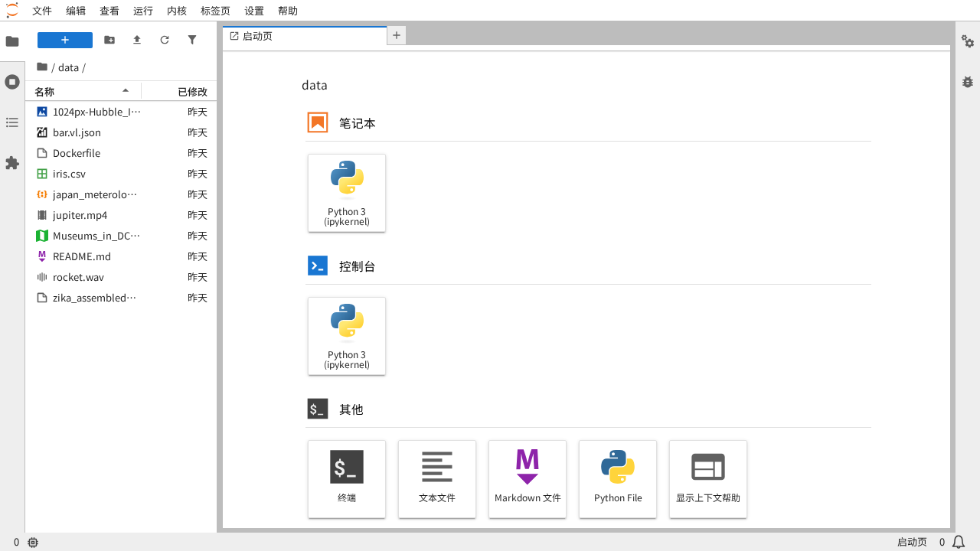Click the 其他 section terminal icon
This screenshot has width=980, height=551.
coord(318,409)
